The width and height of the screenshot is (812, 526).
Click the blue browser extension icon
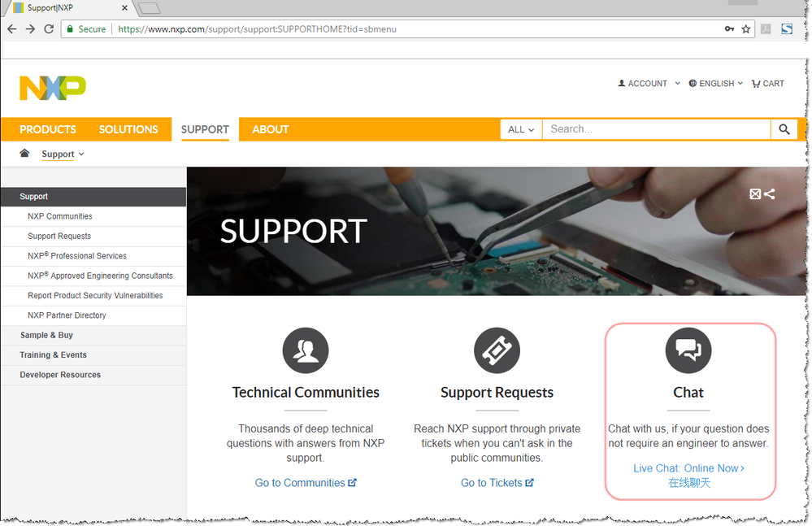coord(787,29)
